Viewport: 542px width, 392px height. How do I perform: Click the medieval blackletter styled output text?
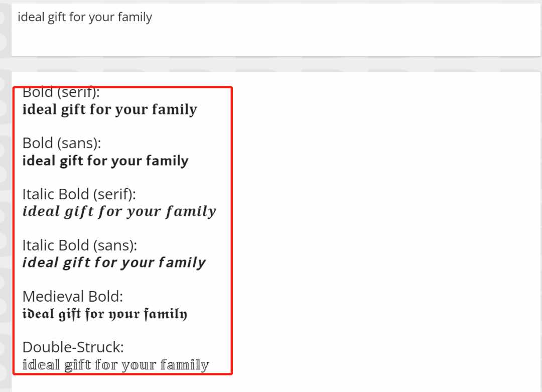click(105, 314)
